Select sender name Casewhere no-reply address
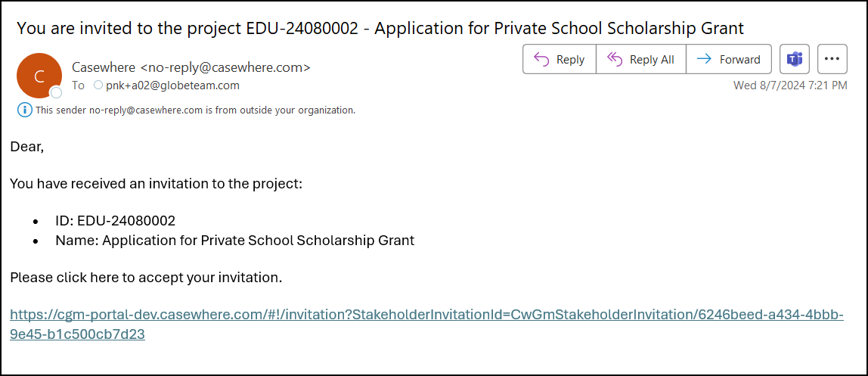This screenshot has height=376, width=868. click(191, 67)
